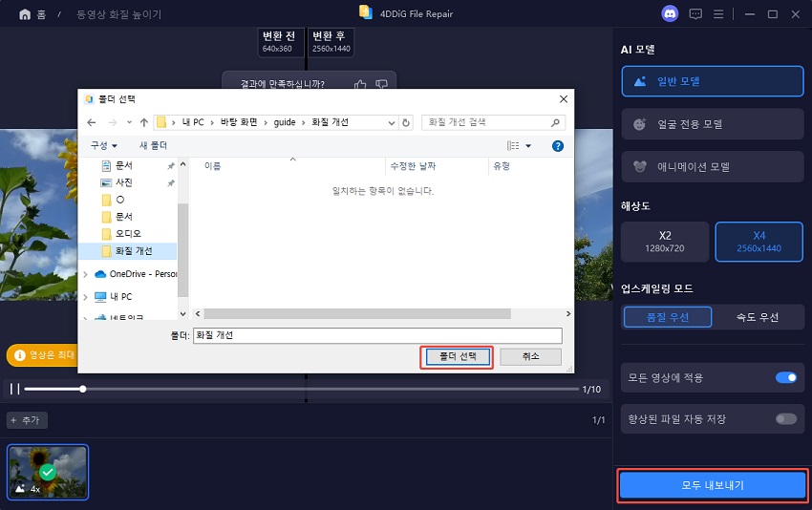Sort by 이름 column header
This screenshot has width=812, height=510.
tap(212, 166)
